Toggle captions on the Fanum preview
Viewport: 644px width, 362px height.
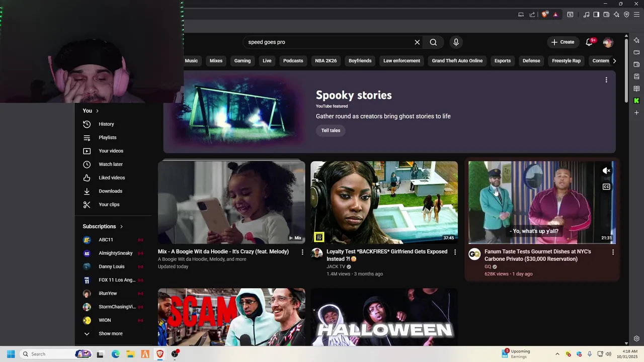coord(606,187)
